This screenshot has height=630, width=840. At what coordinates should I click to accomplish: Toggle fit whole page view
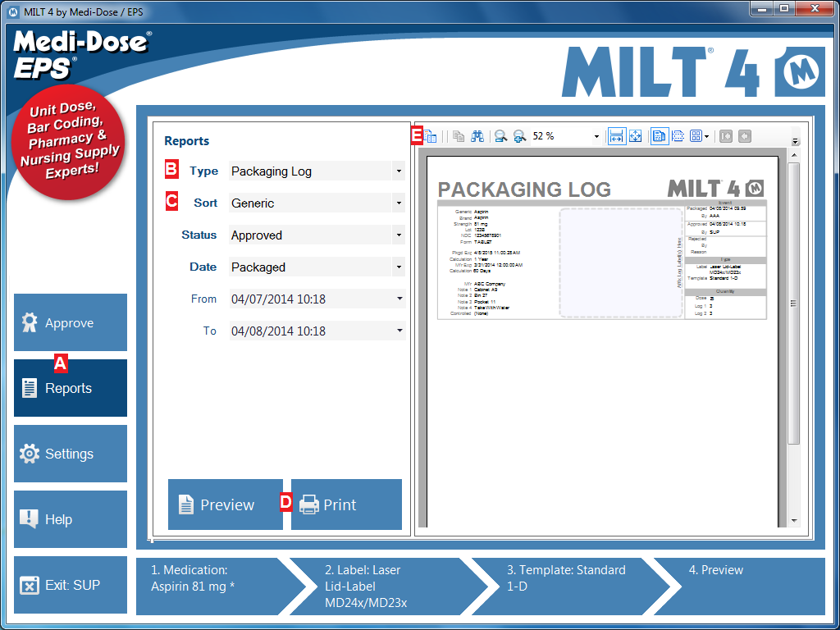click(636, 137)
